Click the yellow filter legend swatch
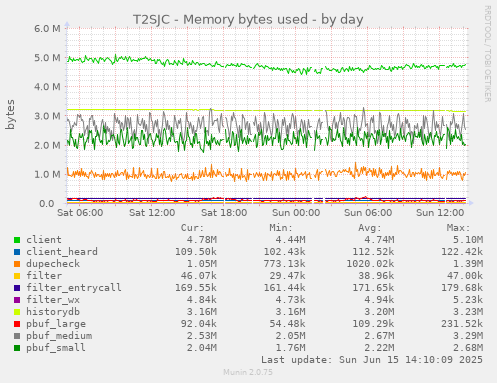This screenshot has height=383, width=497. point(17,276)
